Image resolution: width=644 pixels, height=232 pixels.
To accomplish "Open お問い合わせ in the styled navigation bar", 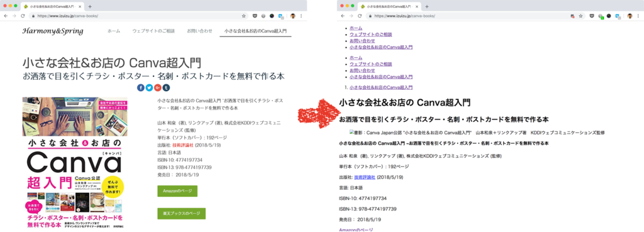I will (199, 31).
